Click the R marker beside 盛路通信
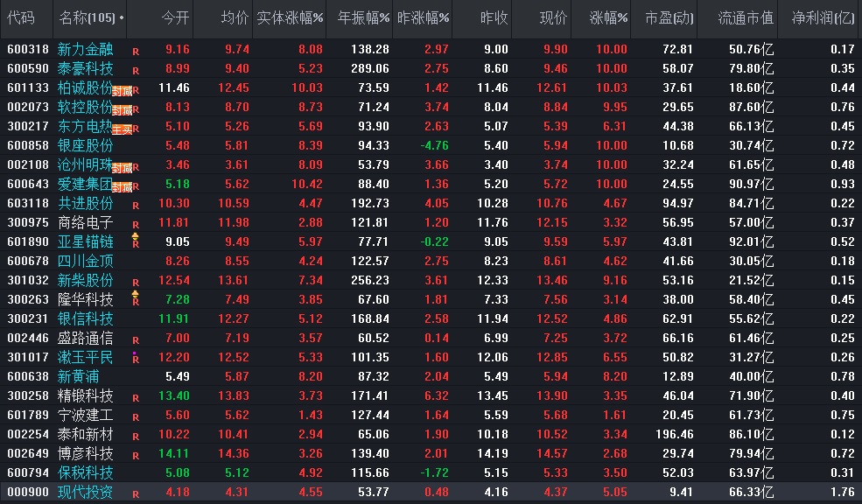This screenshot has height=504, width=862. (136, 340)
